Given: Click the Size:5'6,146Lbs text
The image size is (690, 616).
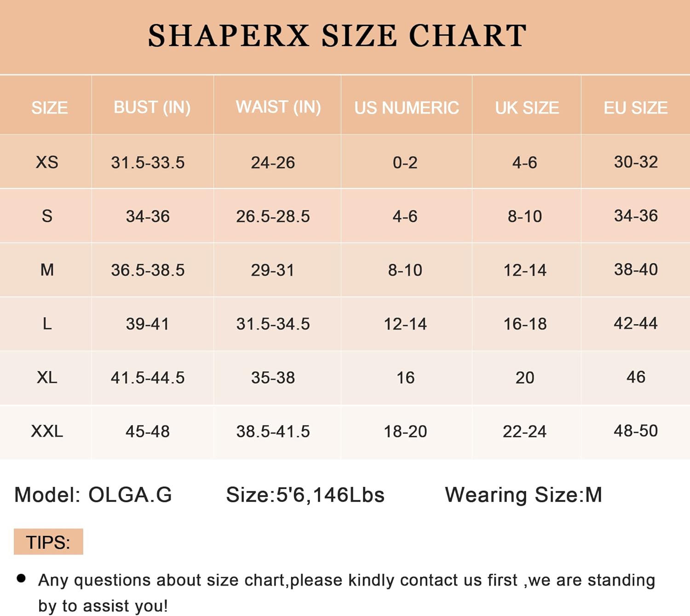Looking at the screenshot, I should [x=305, y=495].
